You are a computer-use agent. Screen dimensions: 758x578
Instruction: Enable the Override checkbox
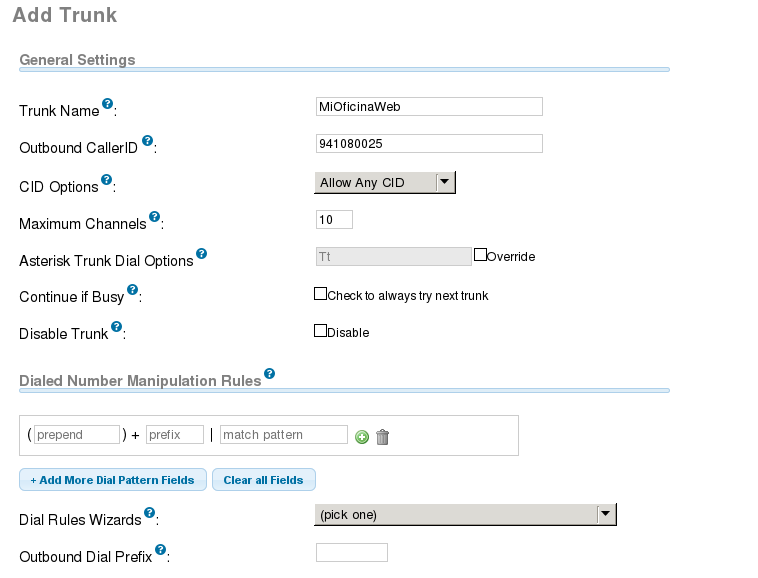[x=480, y=255]
